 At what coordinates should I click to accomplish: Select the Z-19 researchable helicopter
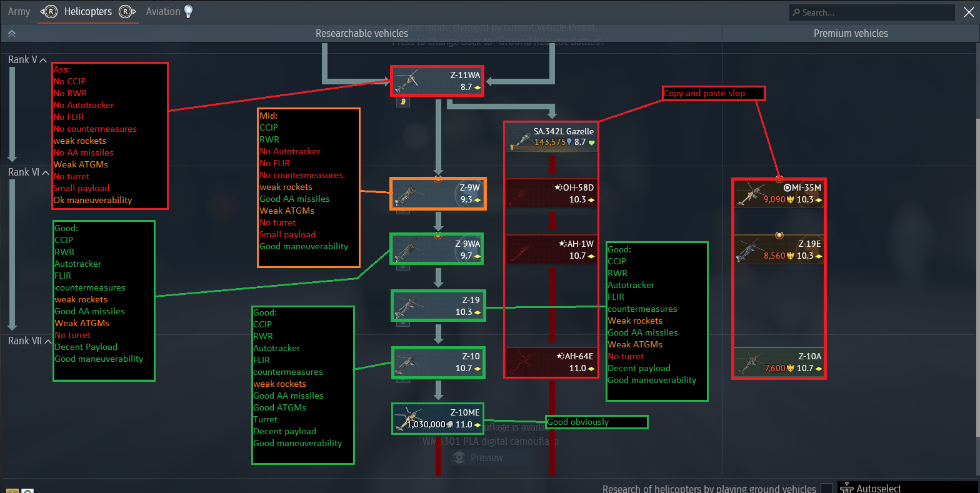[437, 306]
